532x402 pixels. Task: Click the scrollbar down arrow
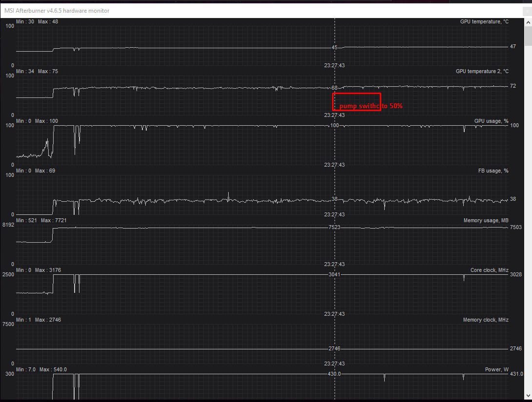pos(528,396)
